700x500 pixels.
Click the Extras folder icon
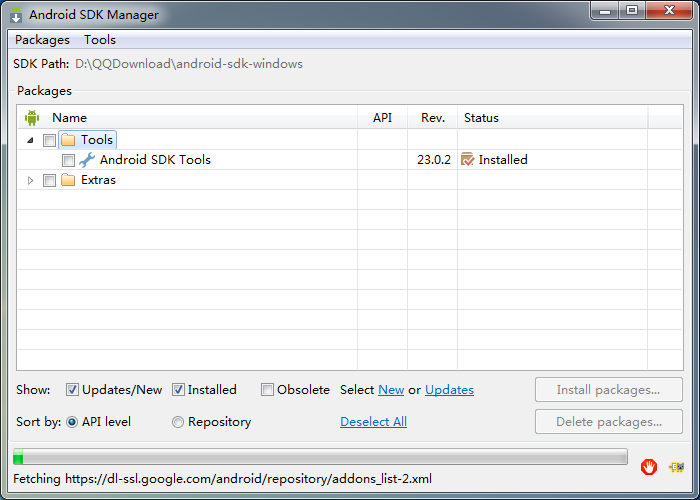pyautogui.click(x=68, y=180)
